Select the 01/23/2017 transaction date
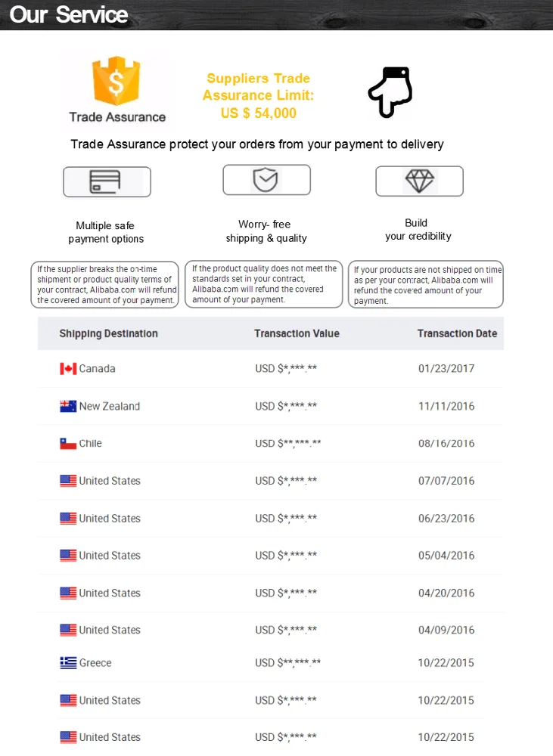 click(446, 369)
